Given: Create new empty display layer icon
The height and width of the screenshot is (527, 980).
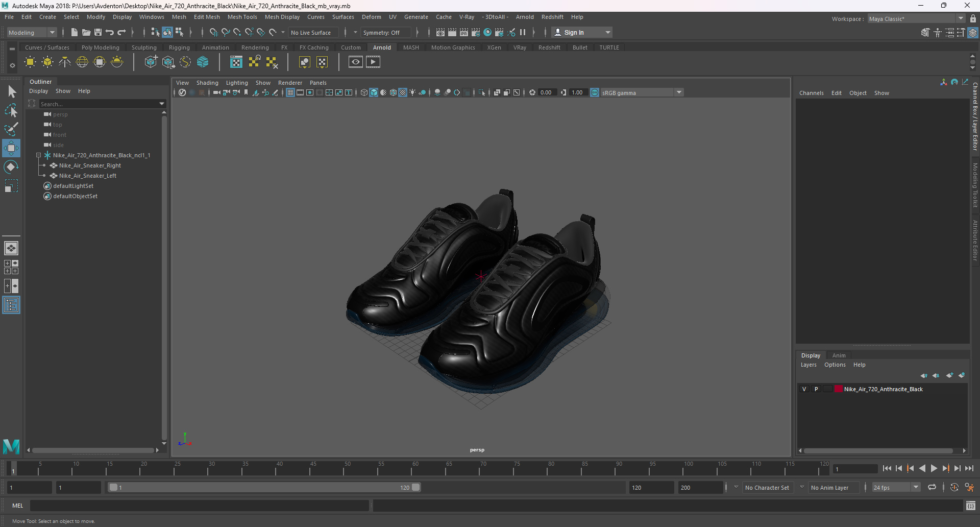Looking at the screenshot, I should click(x=949, y=375).
